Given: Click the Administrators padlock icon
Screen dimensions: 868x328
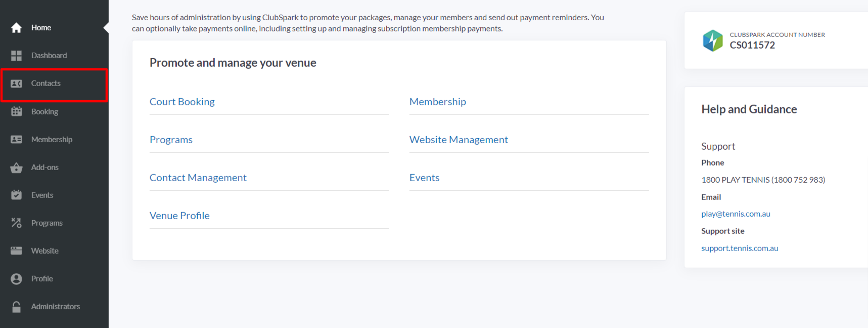Looking at the screenshot, I should point(16,307).
